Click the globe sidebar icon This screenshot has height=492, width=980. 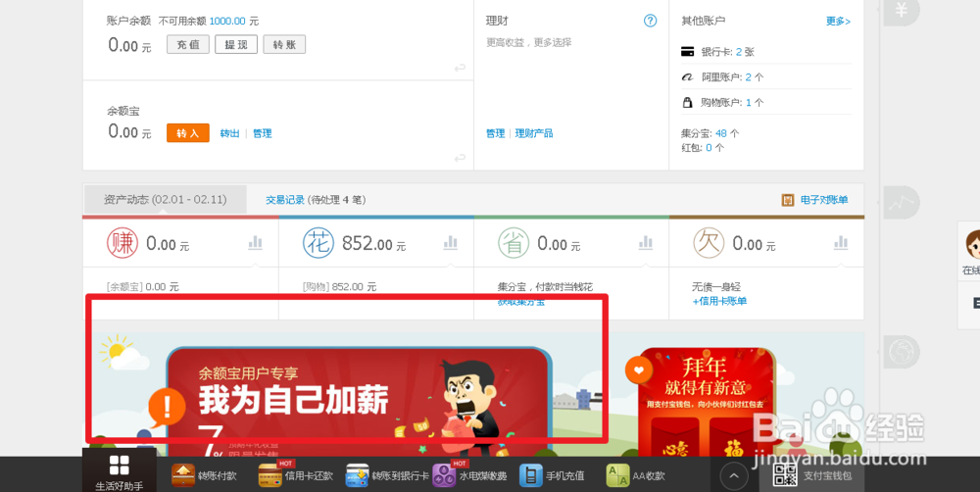[902, 351]
